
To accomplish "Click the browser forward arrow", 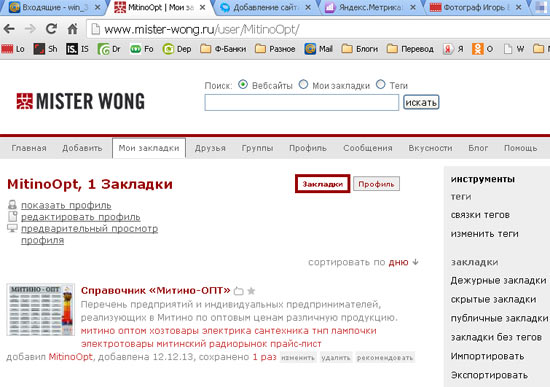I will [x=30, y=29].
